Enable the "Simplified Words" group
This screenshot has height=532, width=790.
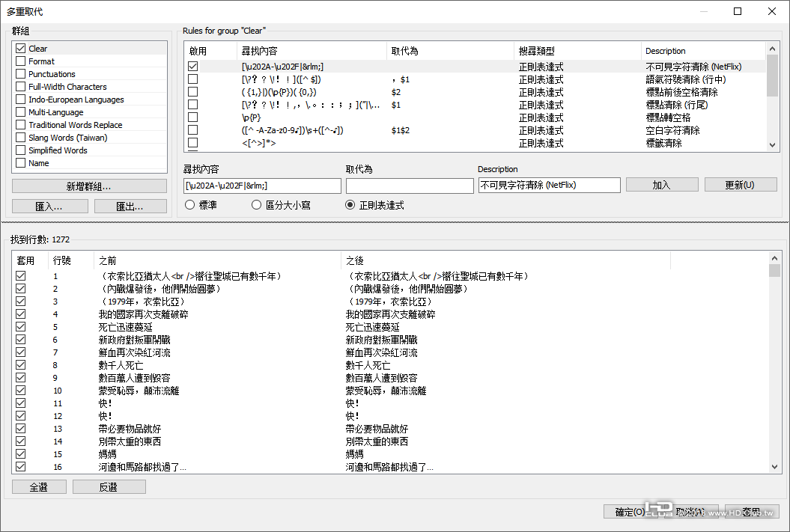[21, 150]
